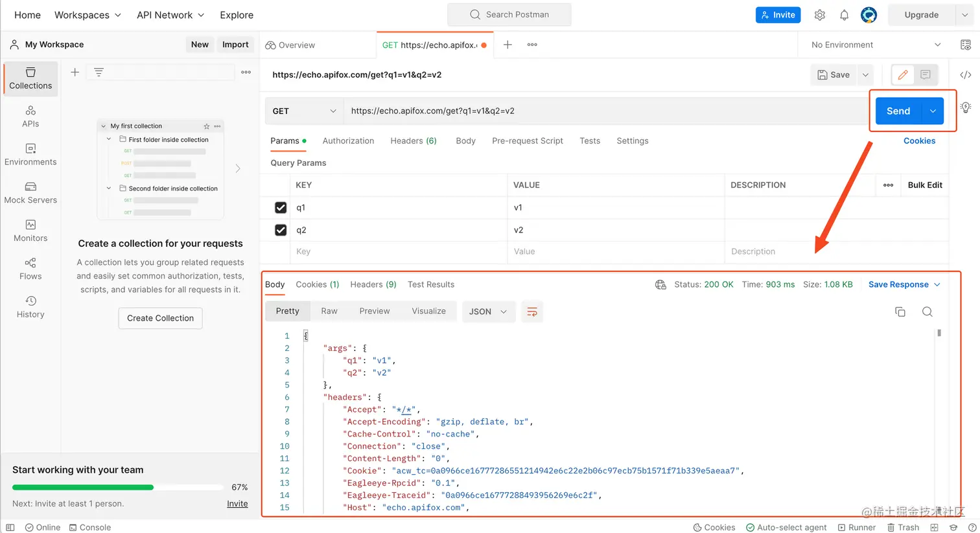Select the Raw response view
The image size is (980, 533).
coord(329,312)
